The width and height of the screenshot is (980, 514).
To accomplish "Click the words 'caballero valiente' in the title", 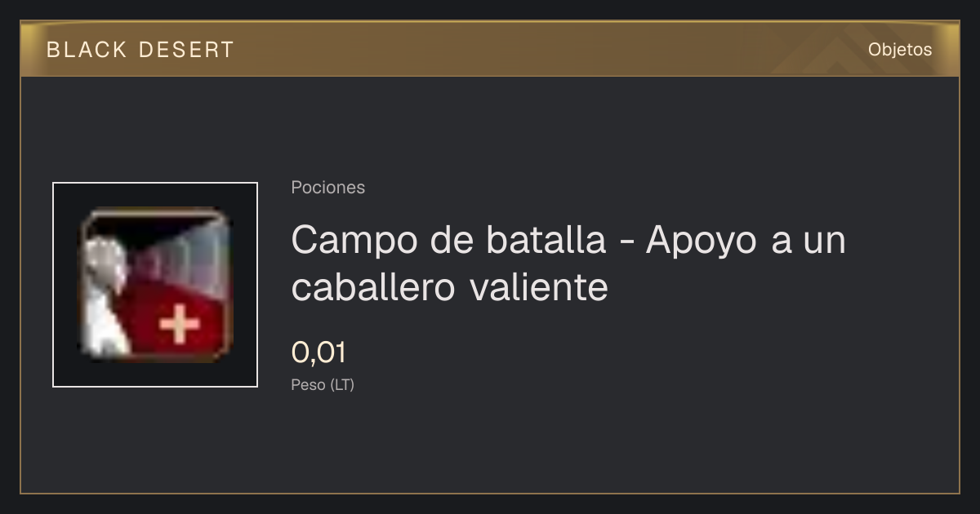I will [449, 287].
